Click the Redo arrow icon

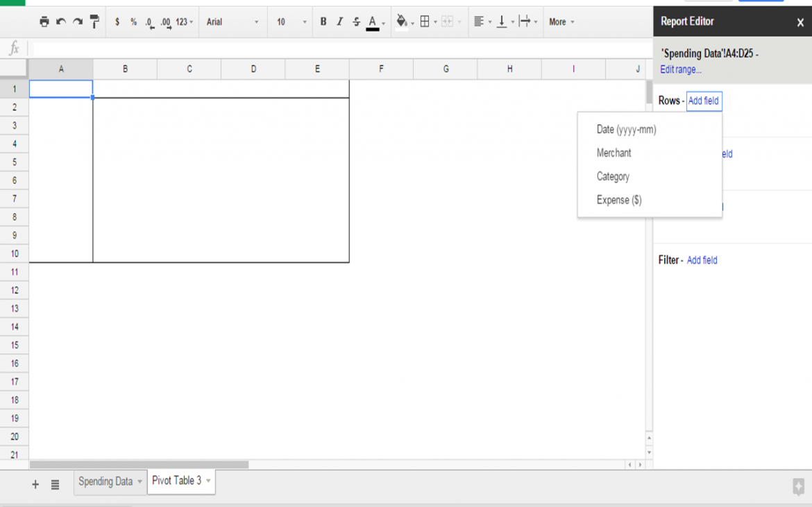pos(78,22)
